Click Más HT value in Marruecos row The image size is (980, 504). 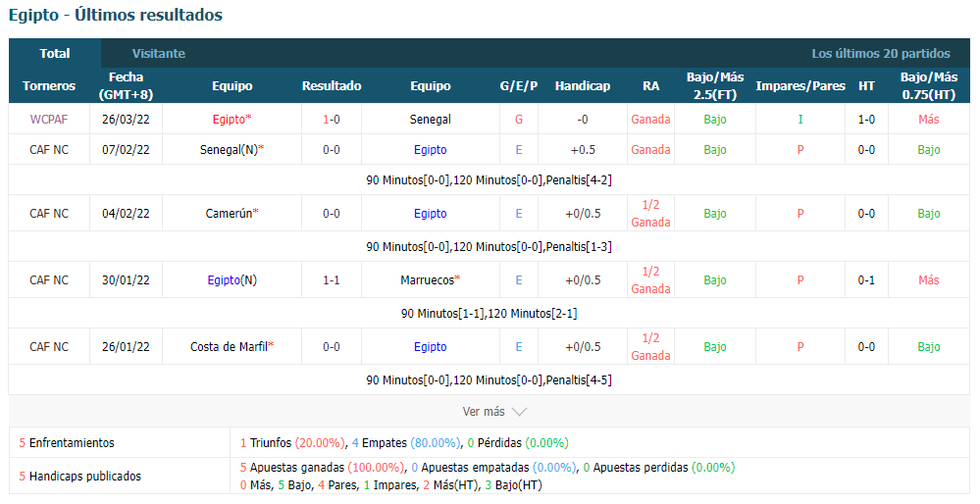pos(929,279)
